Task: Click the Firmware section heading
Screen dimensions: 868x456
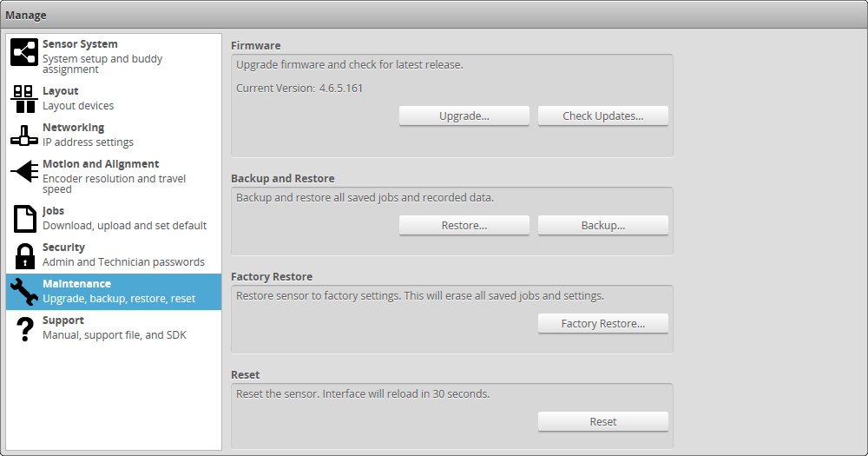Action: coord(256,45)
